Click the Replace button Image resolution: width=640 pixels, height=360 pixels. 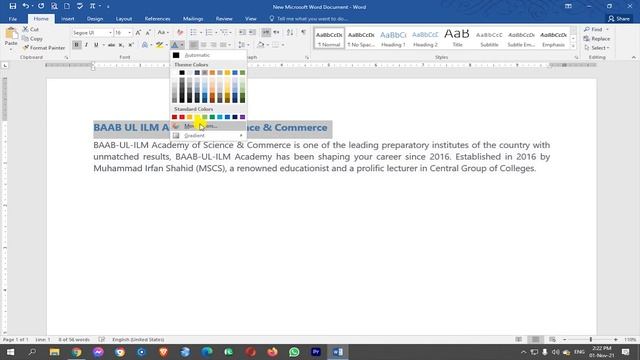(x=597, y=38)
